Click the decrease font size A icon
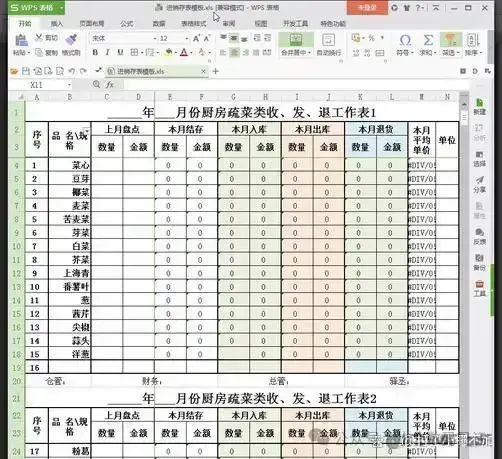 207,38
